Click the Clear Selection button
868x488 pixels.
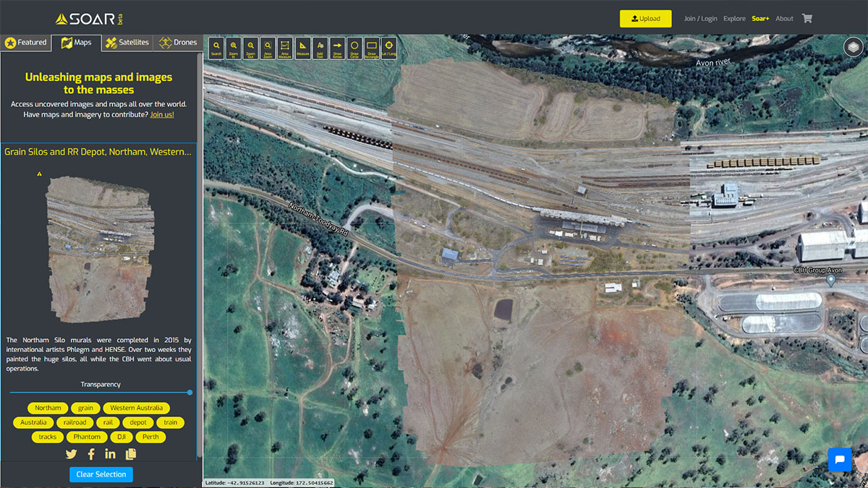pos(101,474)
